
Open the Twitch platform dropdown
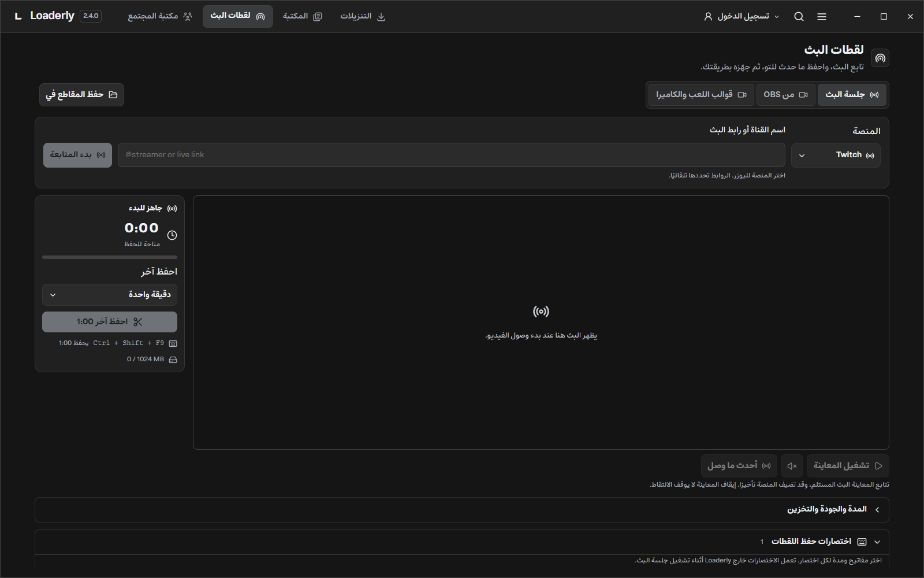pyautogui.click(x=836, y=155)
